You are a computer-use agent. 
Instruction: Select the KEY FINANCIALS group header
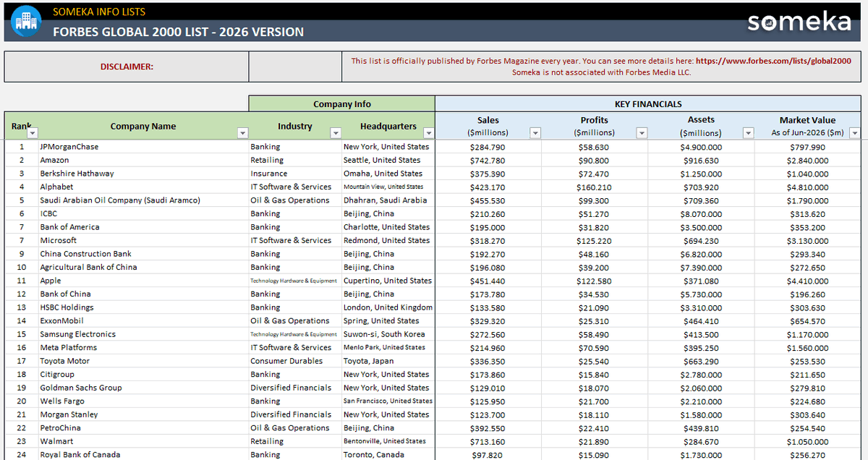click(648, 104)
